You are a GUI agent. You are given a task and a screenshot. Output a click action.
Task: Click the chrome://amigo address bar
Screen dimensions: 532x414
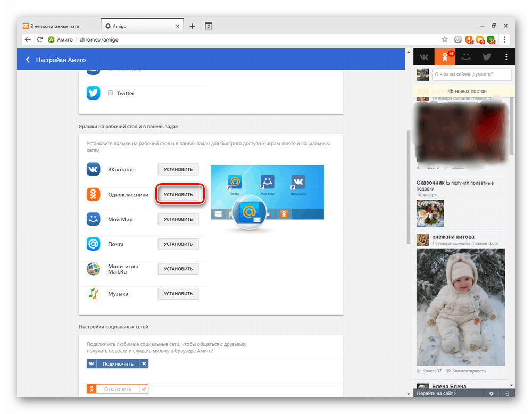tap(258, 39)
